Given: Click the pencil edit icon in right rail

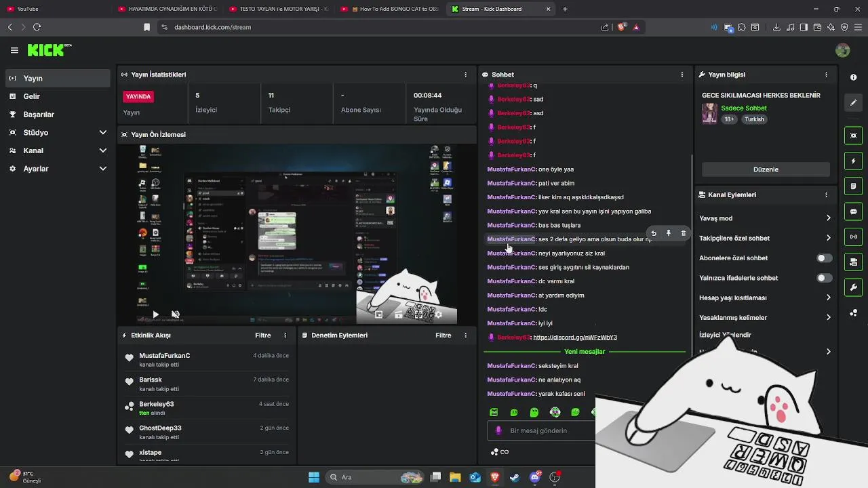Looking at the screenshot, I should (x=854, y=102).
